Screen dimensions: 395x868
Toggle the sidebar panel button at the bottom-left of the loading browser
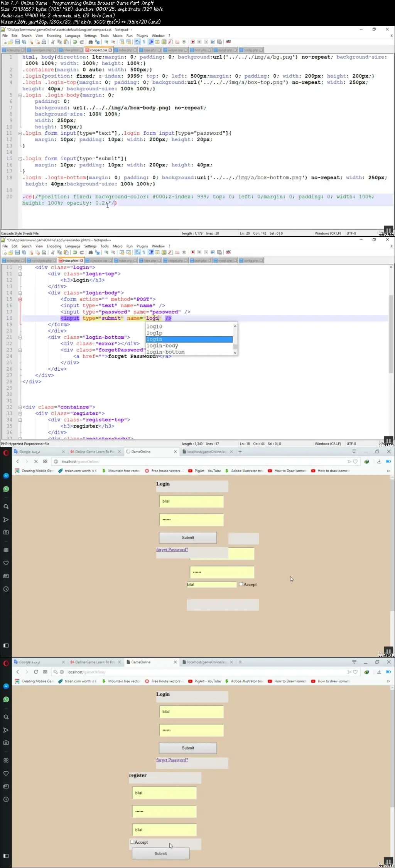click(x=6, y=645)
